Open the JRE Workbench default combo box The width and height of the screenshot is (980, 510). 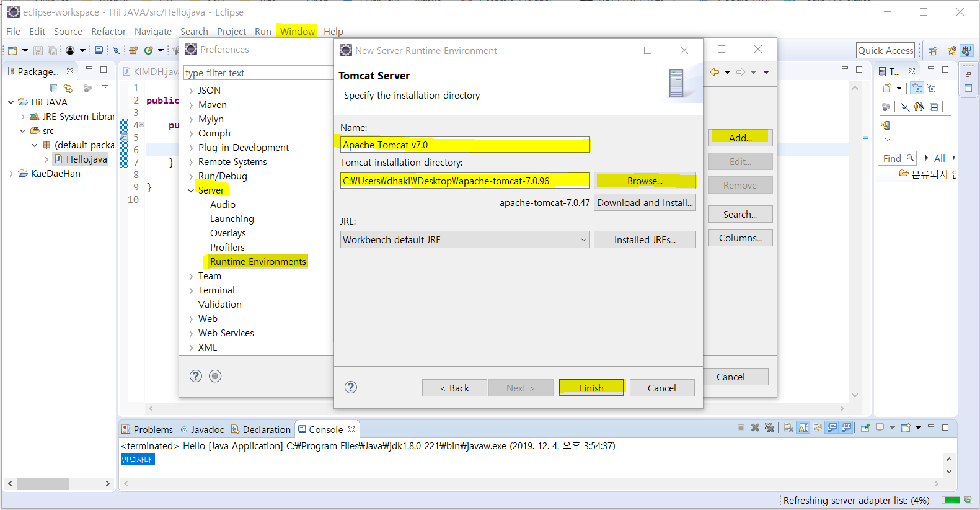coord(465,239)
